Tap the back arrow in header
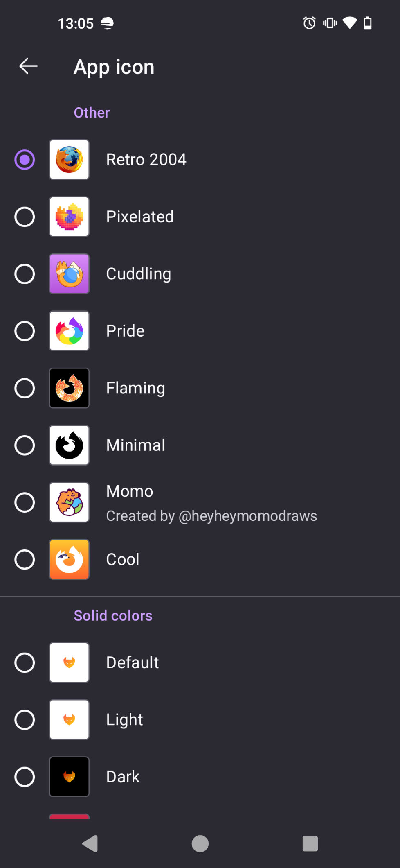The image size is (400, 868). click(x=29, y=66)
